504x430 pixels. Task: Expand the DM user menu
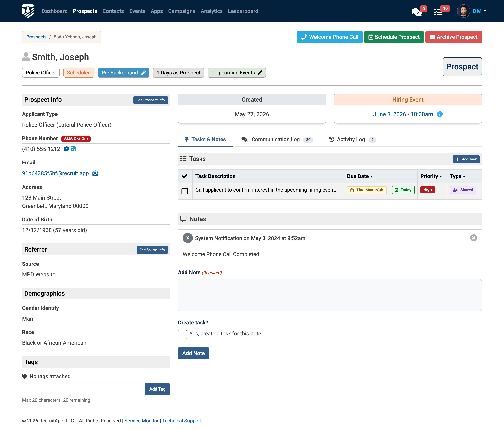[x=479, y=11]
